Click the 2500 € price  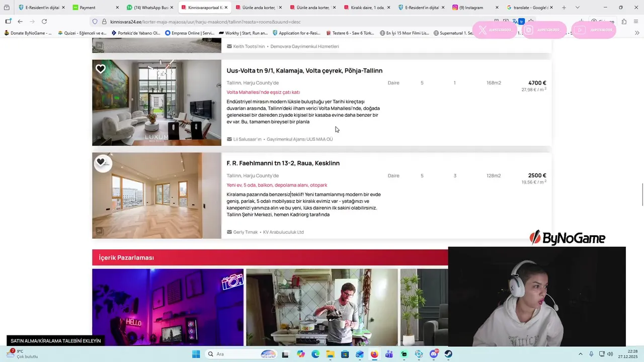pos(537,175)
